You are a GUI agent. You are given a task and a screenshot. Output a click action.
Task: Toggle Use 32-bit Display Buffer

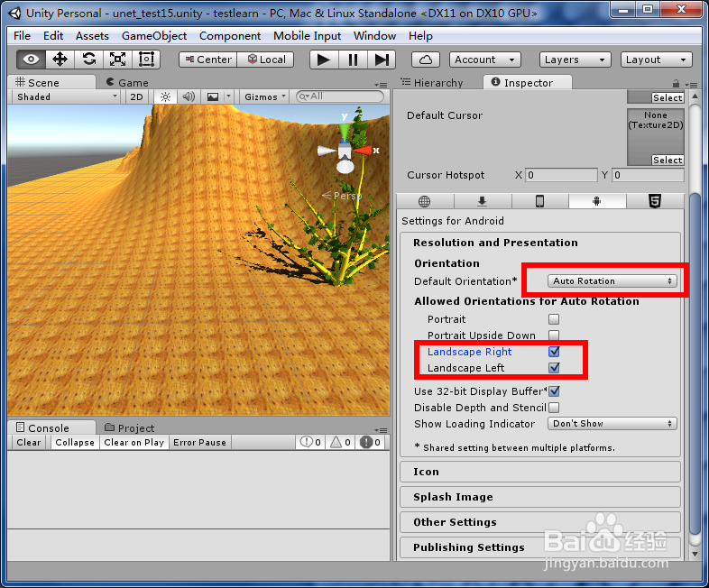click(x=554, y=391)
